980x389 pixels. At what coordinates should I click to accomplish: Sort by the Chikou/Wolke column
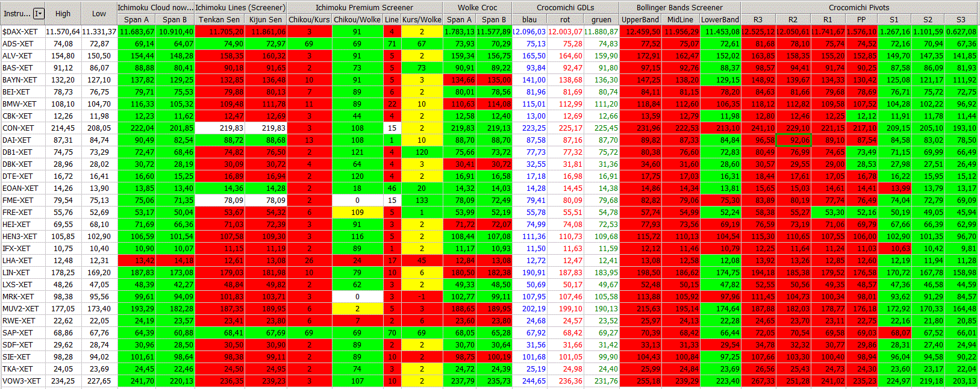tap(357, 19)
